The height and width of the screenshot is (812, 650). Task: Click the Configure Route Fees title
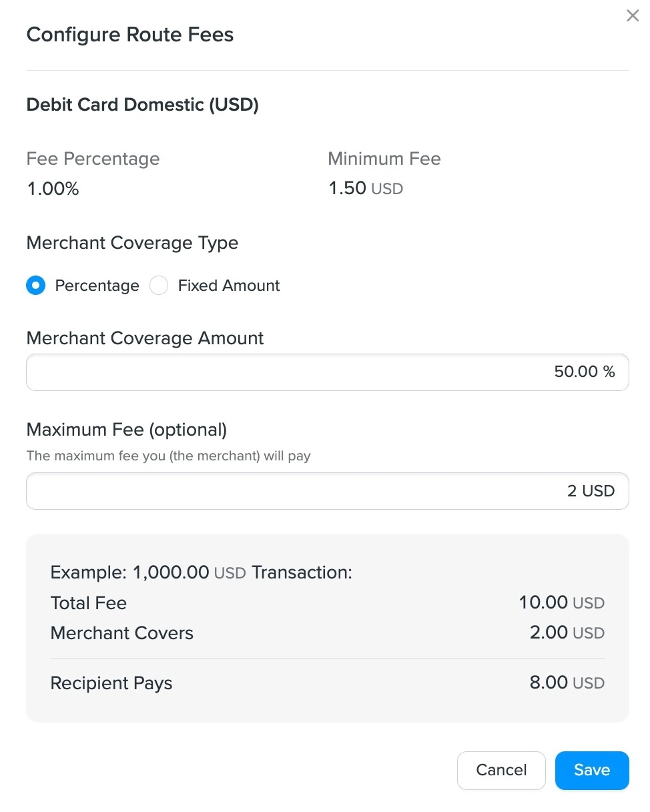130,35
